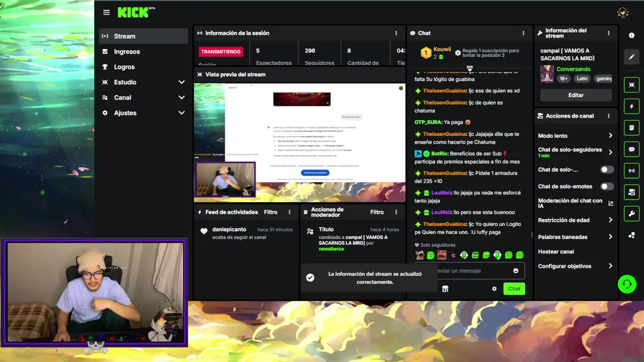This screenshot has height=362, width=644.
Task: Select Ingresos in the sidebar
Action: click(143, 51)
